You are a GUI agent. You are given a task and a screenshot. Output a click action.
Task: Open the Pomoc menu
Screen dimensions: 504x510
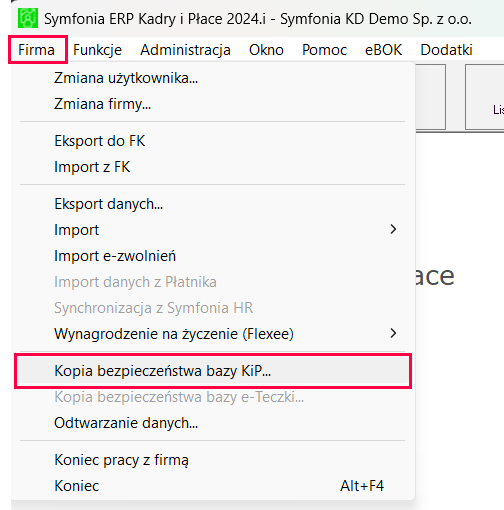[x=324, y=50]
